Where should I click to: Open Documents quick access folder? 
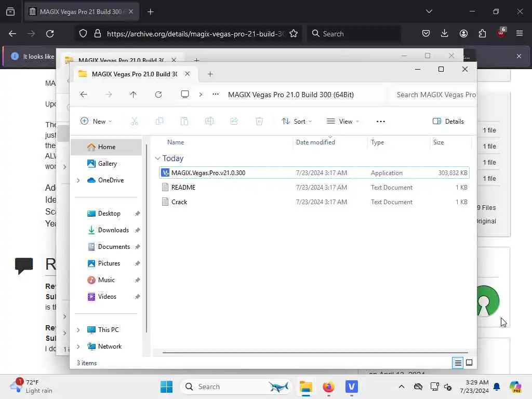(106, 247)
